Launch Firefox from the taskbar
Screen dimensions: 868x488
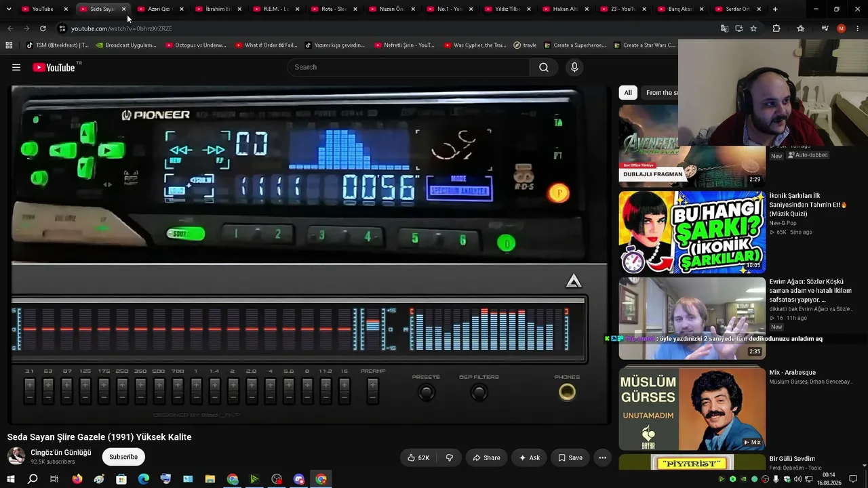(x=77, y=479)
